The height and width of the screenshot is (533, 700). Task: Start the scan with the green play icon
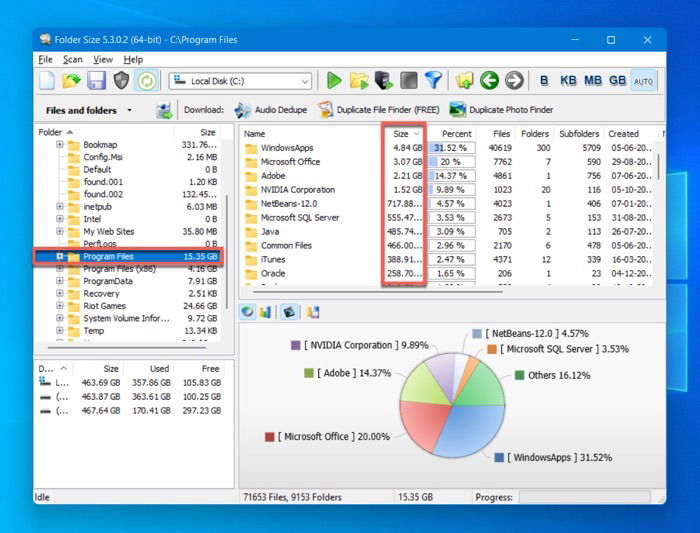click(334, 81)
